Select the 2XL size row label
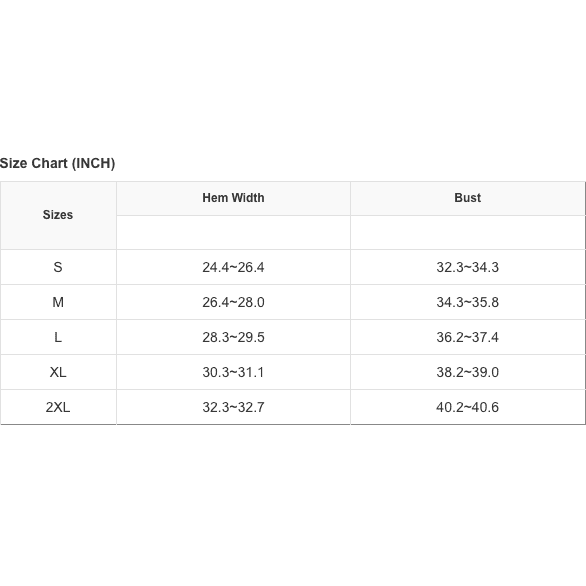The width and height of the screenshot is (586, 586). click(58, 407)
